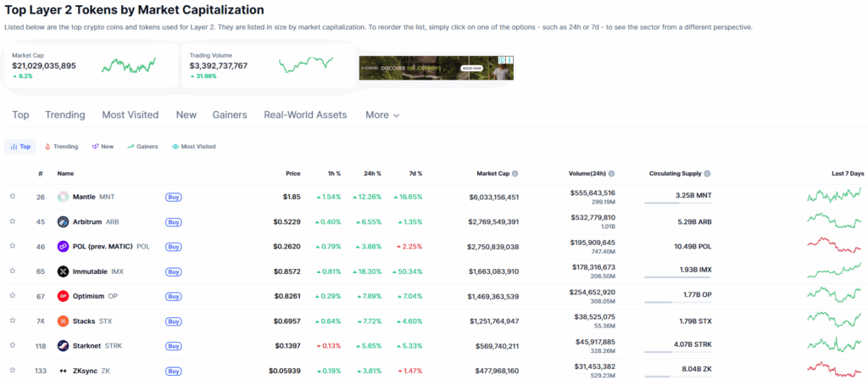Open the DISCOVER banner advertisement

(437, 68)
